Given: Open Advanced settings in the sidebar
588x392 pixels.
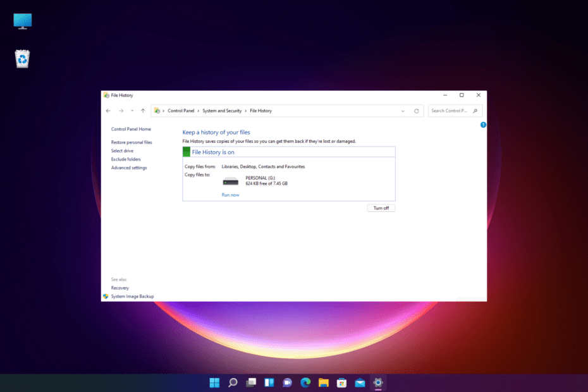Looking at the screenshot, I should coord(129,168).
